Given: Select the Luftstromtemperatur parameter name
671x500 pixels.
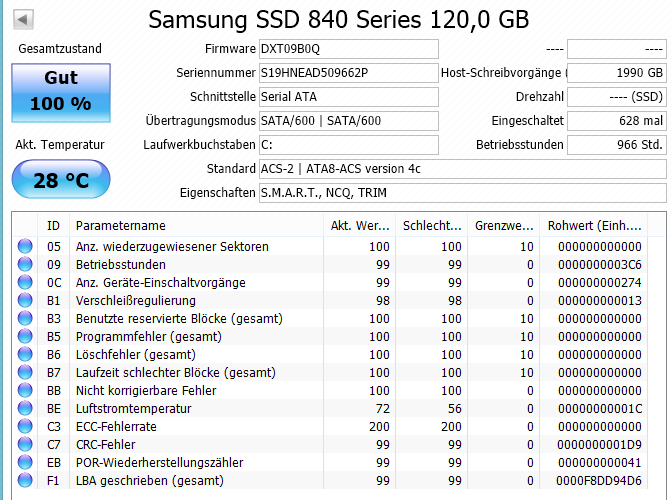Looking at the screenshot, I should pos(134,408).
